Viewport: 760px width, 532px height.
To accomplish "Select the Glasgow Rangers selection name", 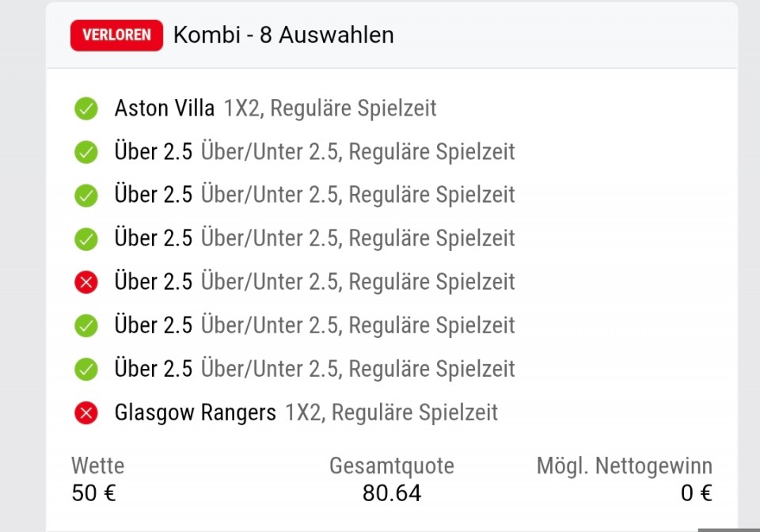I will click(x=195, y=412).
